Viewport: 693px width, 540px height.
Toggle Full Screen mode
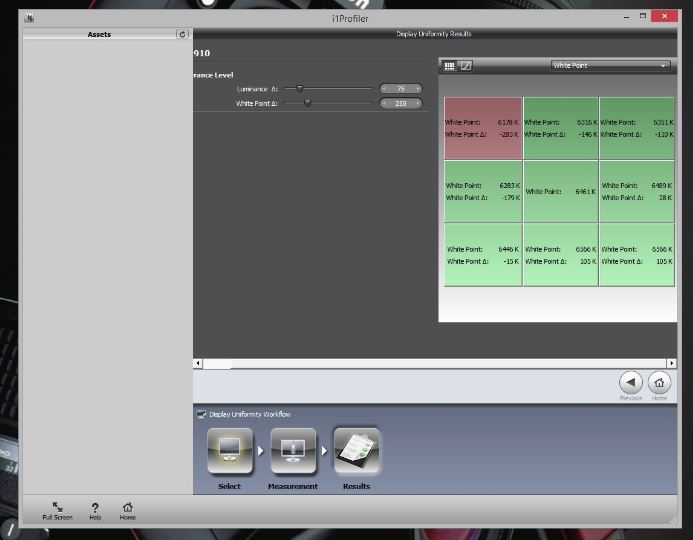coord(57,511)
